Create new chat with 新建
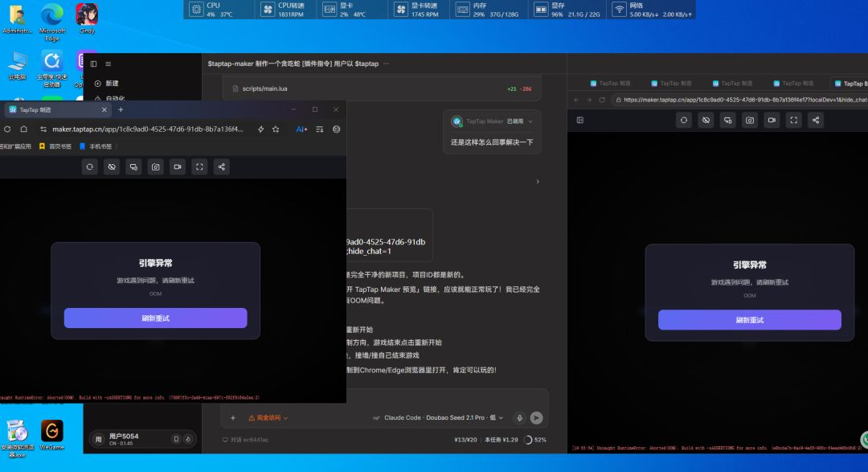The height and width of the screenshot is (472, 868). [x=107, y=83]
